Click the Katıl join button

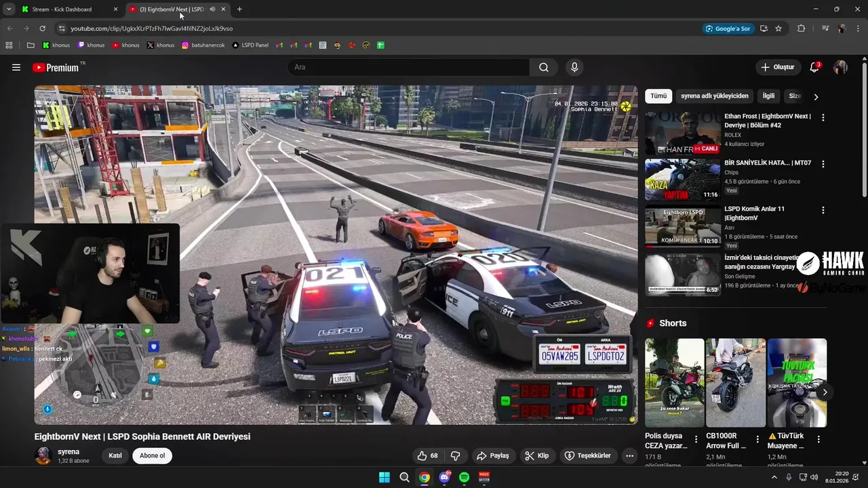(x=115, y=455)
